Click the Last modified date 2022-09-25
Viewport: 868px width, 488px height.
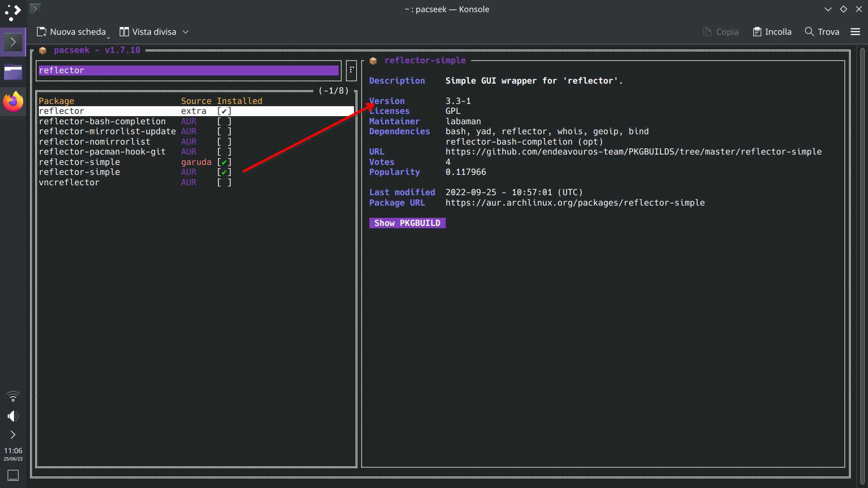click(471, 192)
